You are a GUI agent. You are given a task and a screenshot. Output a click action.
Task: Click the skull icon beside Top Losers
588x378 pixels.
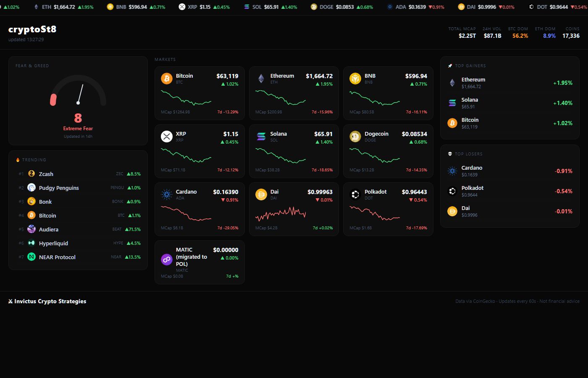pos(450,154)
